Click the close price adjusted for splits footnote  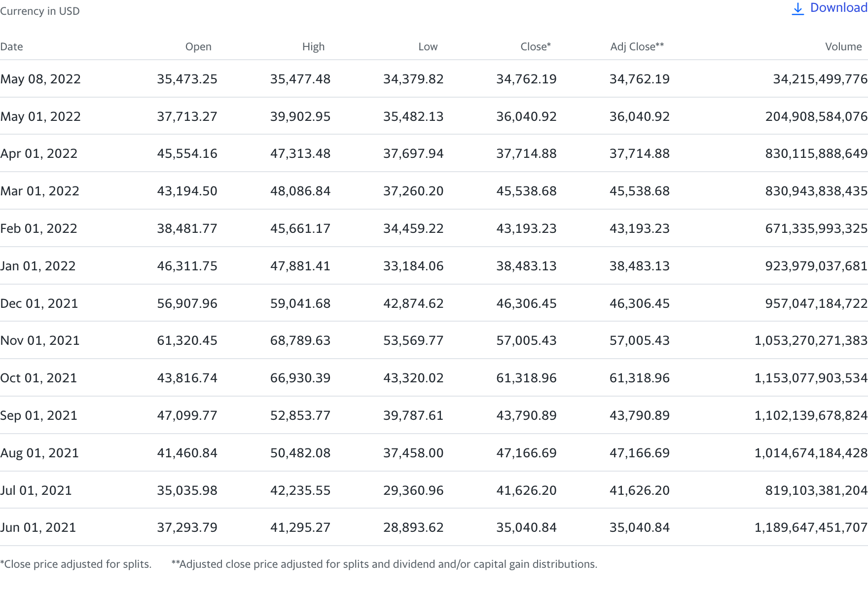point(76,564)
